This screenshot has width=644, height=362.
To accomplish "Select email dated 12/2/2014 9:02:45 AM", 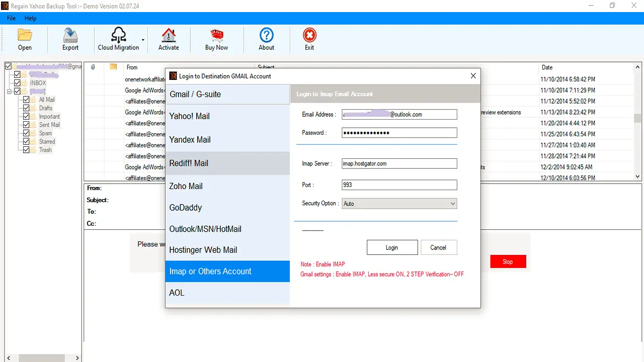I will pyautogui.click(x=567, y=167).
